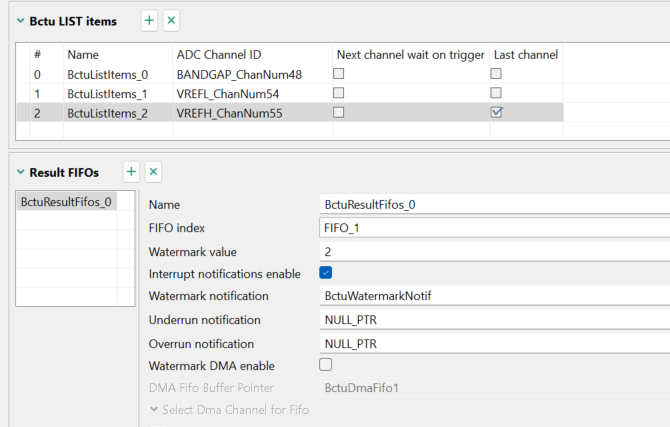Viewport: 670px width, 427px height.
Task: Collapse the Result FIFOs section
Action: tap(20, 173)
